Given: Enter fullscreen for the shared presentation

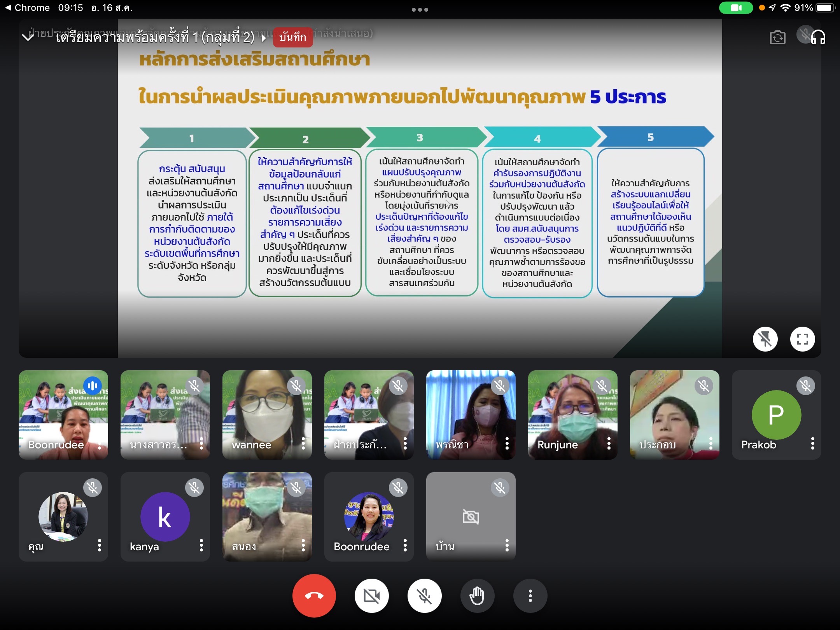Looking at the screenshot, I should (x=802, y=339).
